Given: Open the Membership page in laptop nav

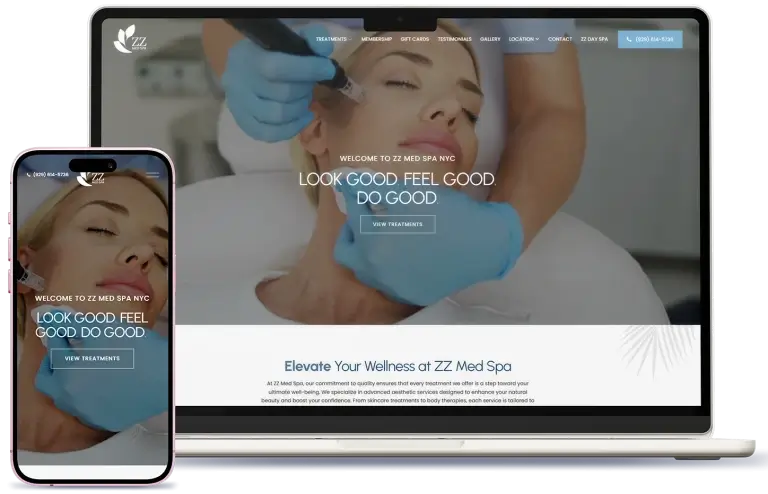Looking at the screenshot, I should pos(376,39).
